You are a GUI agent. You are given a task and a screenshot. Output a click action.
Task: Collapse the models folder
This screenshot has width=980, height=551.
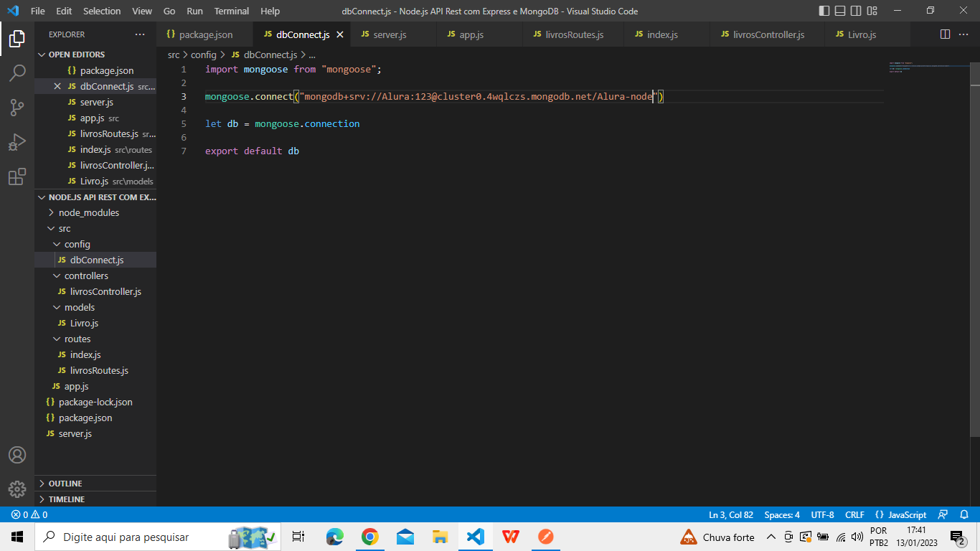[95, 307]
